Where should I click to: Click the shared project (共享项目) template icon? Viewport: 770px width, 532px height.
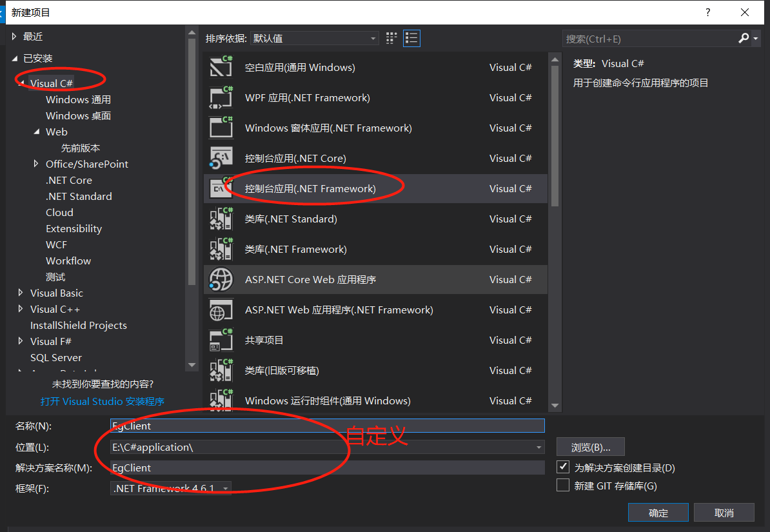coord(221,340)
